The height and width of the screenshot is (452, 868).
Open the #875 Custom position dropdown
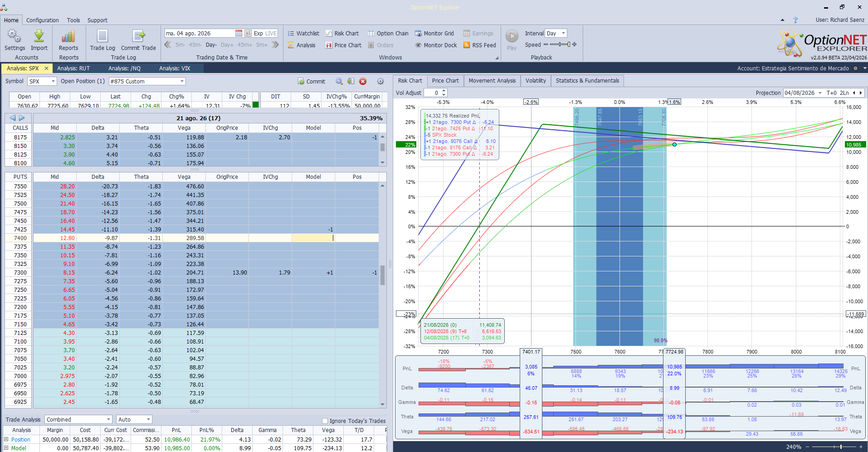[182, 81]
